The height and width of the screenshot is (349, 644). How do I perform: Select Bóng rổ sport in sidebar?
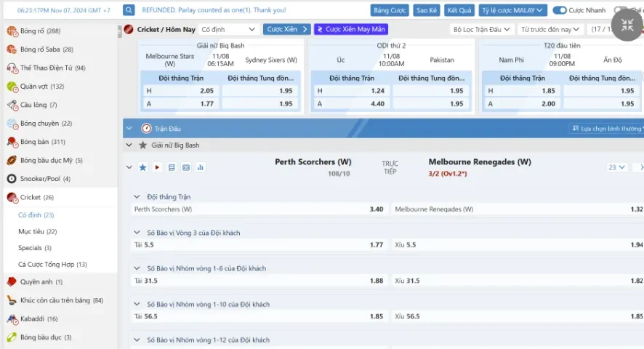pos(40,31)
